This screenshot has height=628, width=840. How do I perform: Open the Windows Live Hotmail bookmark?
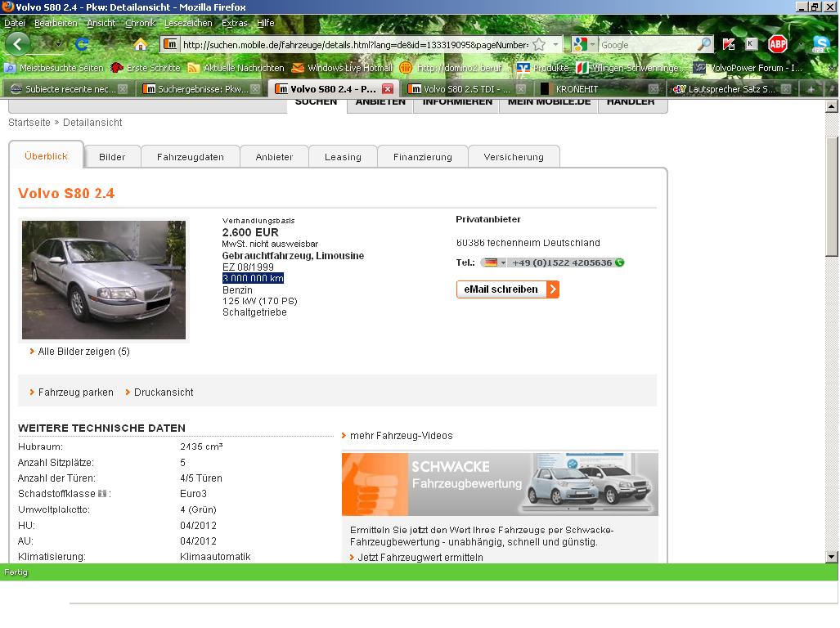click(343, 68)
